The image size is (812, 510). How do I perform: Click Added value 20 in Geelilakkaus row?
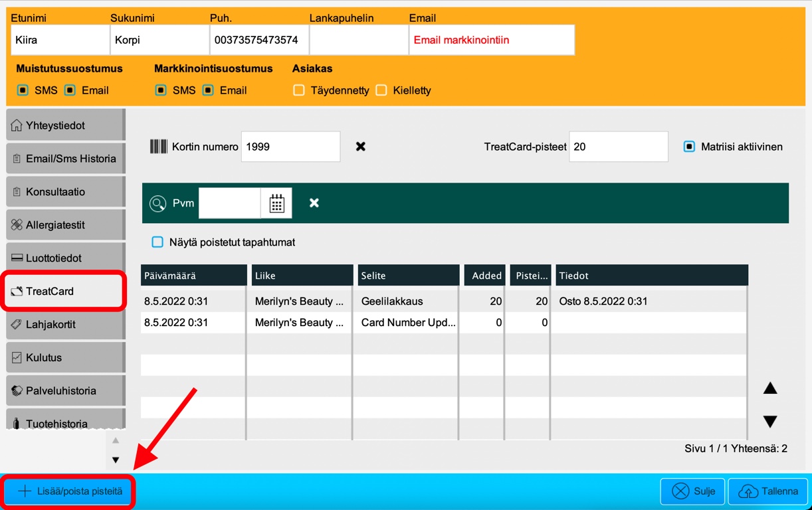tap(484, 301)
